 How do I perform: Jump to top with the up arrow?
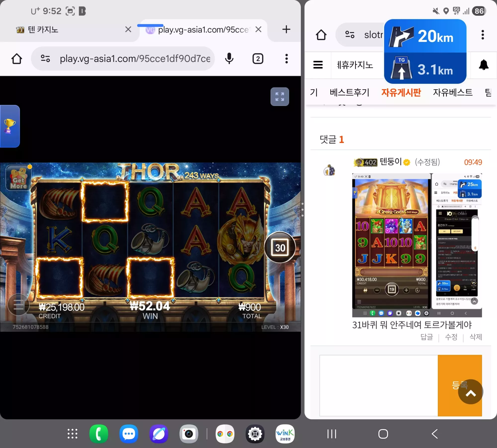(470, 392)
